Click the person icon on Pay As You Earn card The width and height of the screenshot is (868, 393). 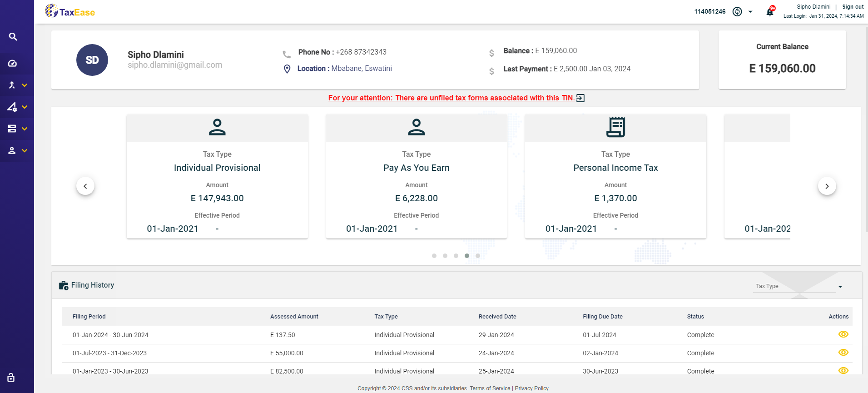(417, 127)
